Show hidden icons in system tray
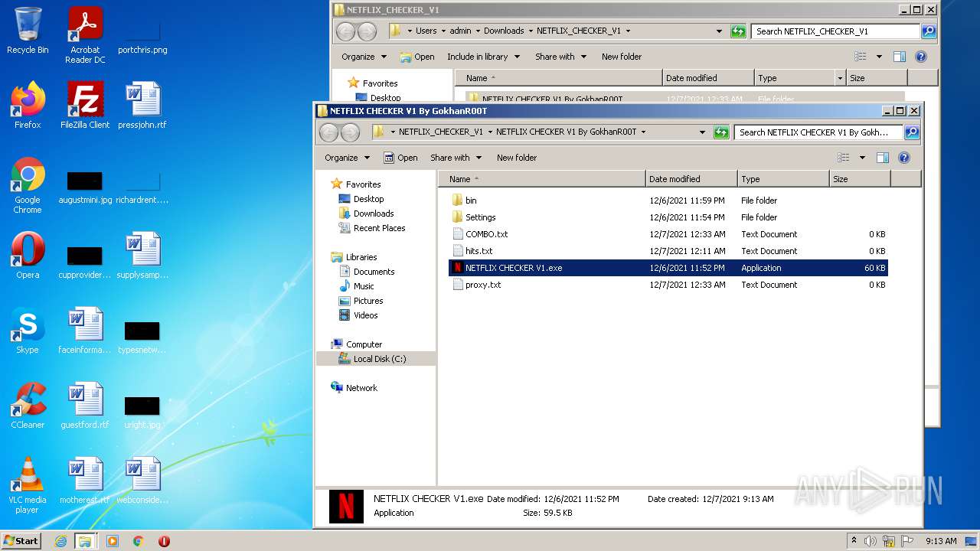 coord(854,541)
